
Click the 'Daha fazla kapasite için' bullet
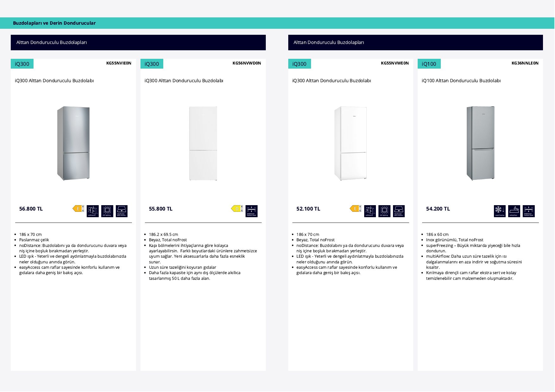pos(195,276)
